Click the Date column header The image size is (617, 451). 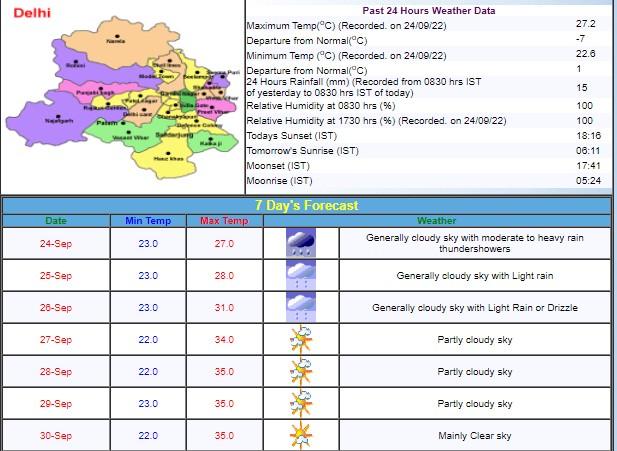click(56, 220)
